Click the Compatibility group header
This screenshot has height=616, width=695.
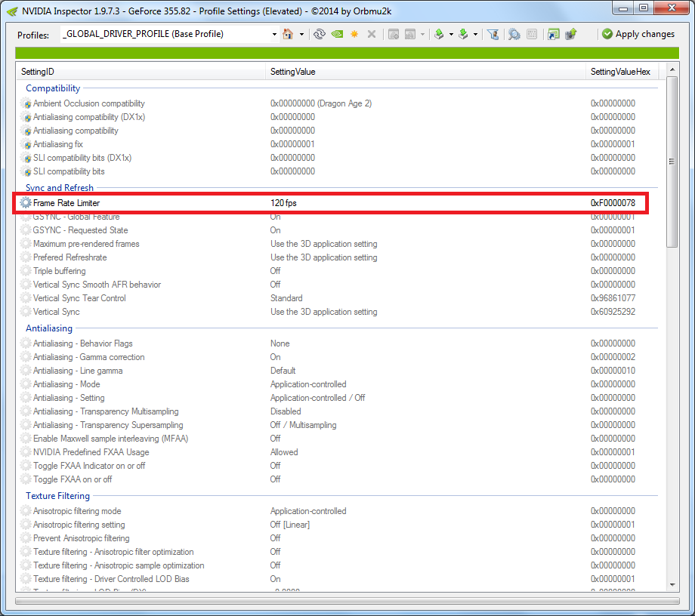(53, 88)
